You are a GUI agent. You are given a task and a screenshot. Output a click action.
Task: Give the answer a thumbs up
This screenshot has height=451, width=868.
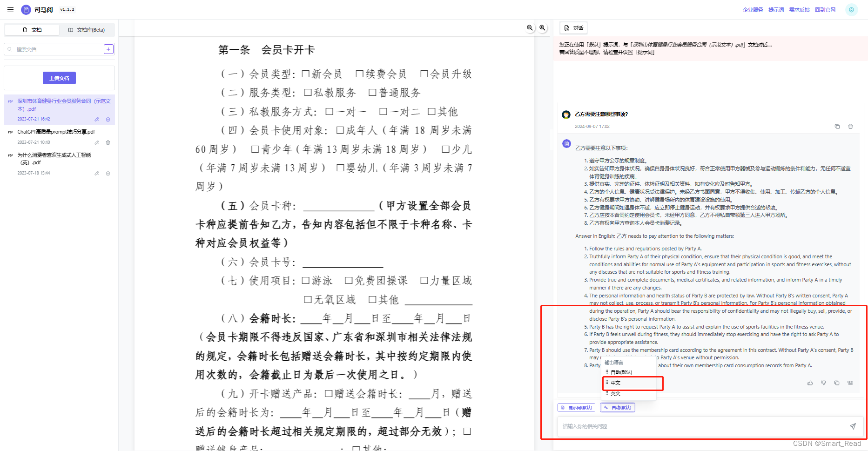[810, 383]
